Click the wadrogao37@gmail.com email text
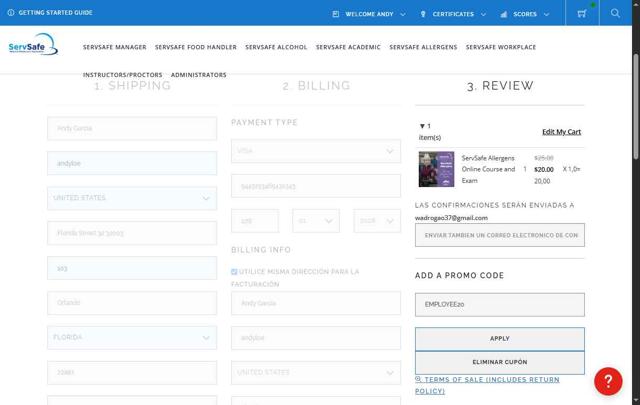The image size is (640, 405). coord(451,218)
